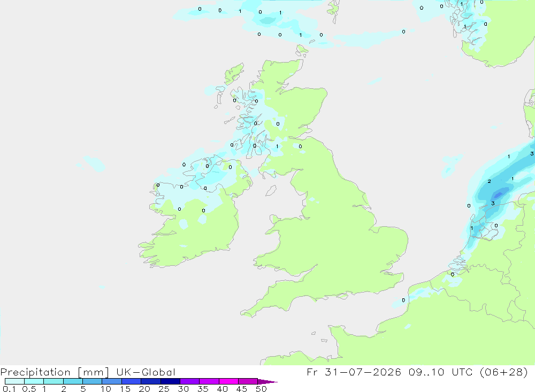
Task: Pick the 10–15 mm blue legend swatch
Action: click(112, 381)
